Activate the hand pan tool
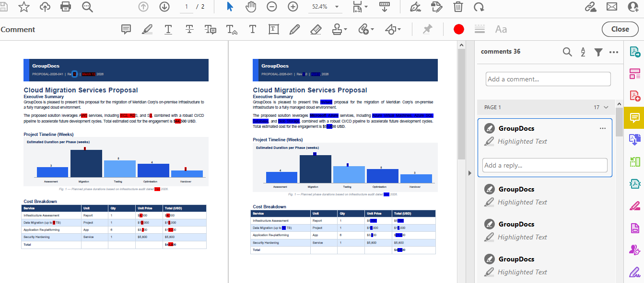The width and height of the screenshot is (644, 283). point(251,7)
